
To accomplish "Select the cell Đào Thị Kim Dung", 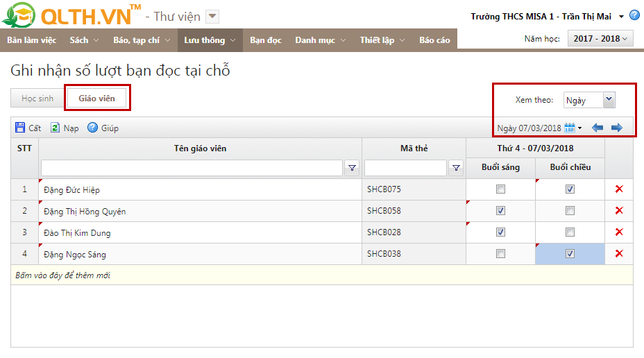I will click(x=201, y=232).
